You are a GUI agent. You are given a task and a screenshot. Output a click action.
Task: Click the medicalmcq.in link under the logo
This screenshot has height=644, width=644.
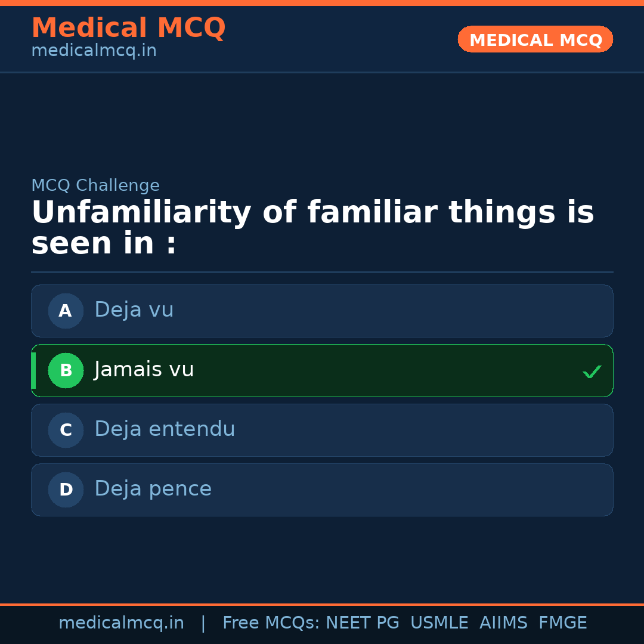94,51
